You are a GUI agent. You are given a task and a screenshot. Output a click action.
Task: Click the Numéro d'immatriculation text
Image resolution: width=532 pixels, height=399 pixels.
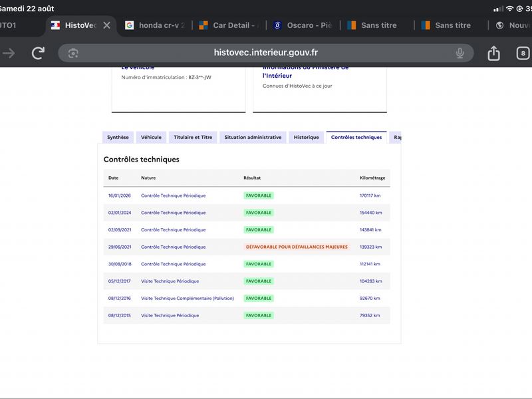click(166, 77)
